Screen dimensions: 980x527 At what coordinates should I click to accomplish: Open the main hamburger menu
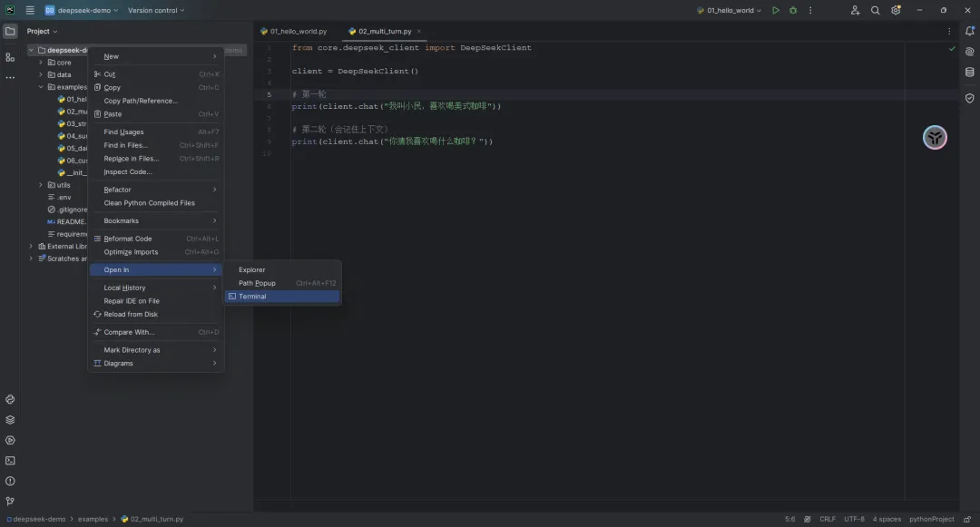(29, 11)
